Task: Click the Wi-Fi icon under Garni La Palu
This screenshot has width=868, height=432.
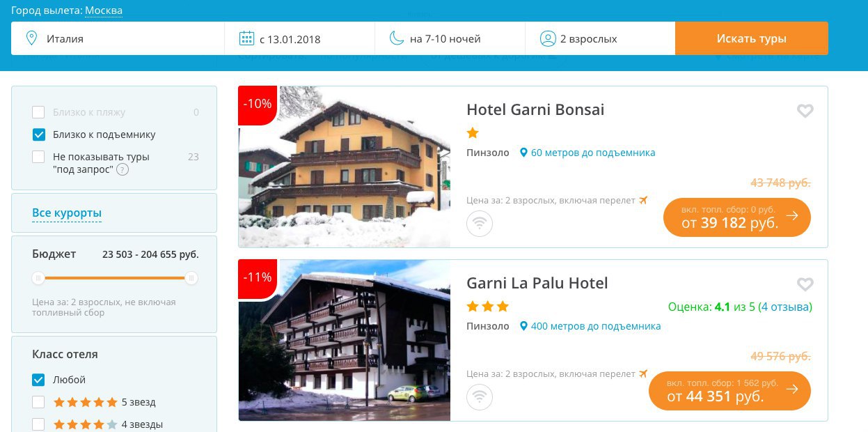Action: pyautogui.click(x=480, y=397)
